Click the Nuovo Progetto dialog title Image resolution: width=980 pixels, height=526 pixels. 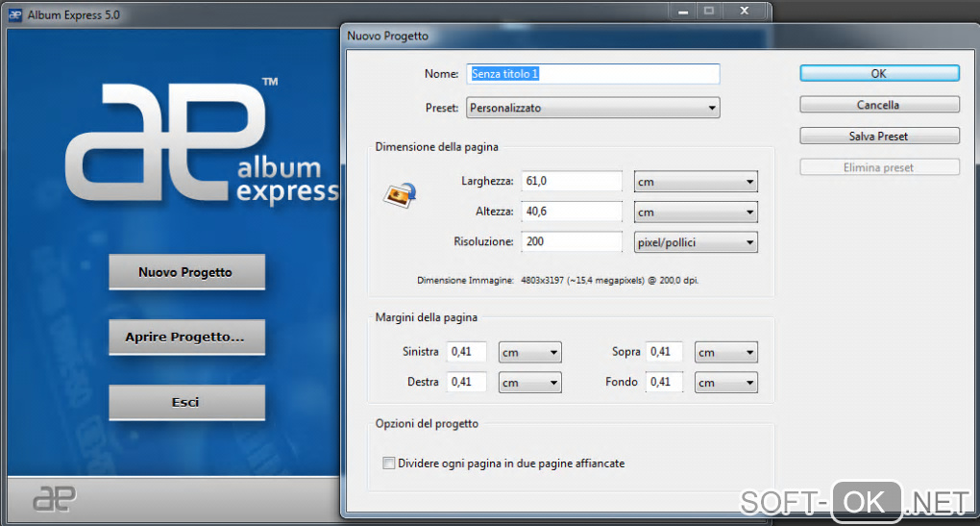click(x=387, y=37)
